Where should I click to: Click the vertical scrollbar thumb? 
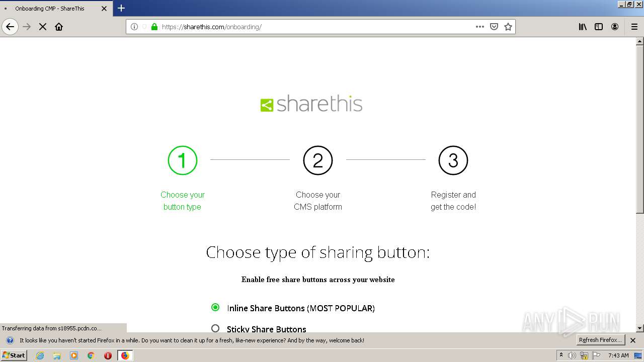tap(640, 130)
